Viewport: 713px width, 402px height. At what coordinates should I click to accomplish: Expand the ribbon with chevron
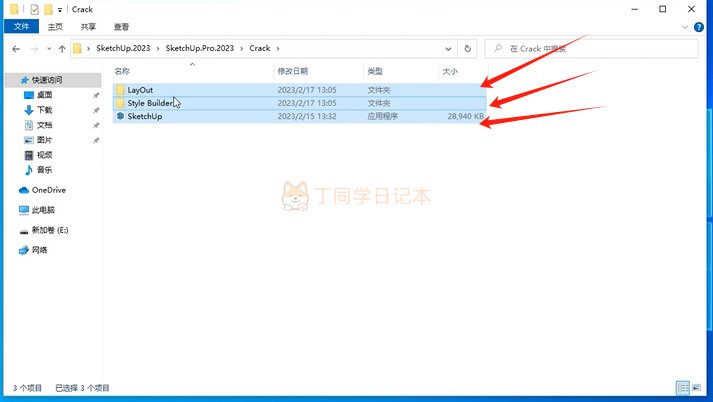point(685,27)
